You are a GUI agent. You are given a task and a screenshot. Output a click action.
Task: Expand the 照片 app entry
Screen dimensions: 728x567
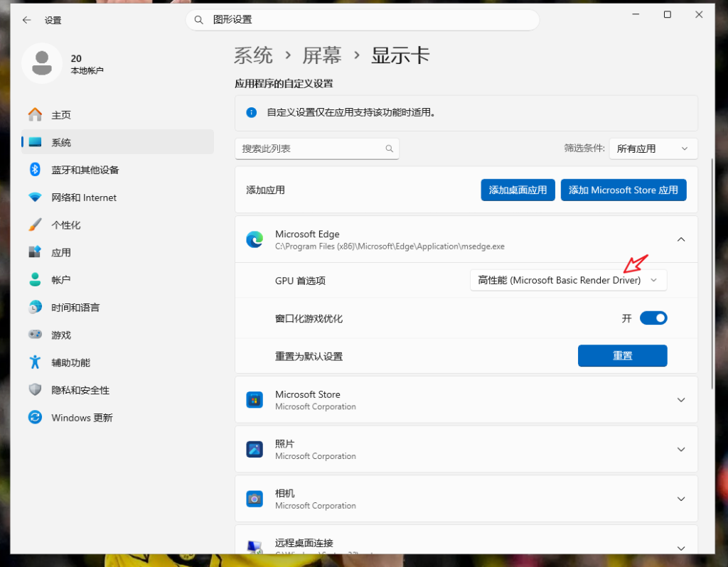pos(680,449)
